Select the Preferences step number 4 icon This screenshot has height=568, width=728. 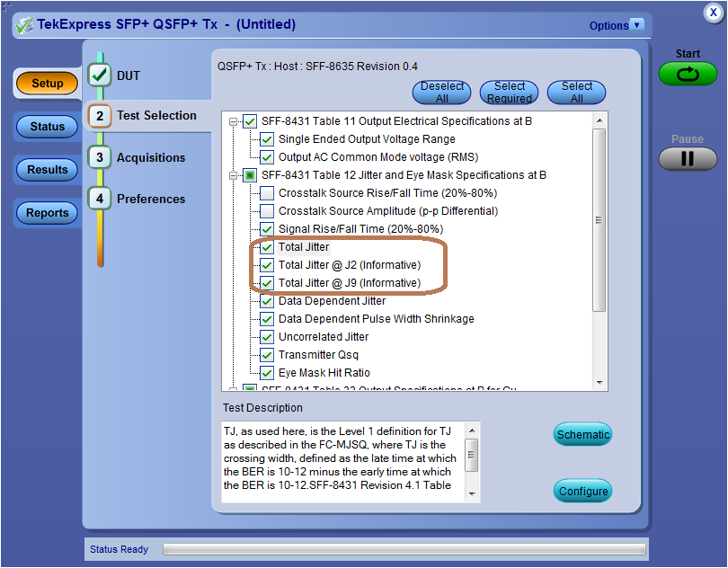[100, 199]
